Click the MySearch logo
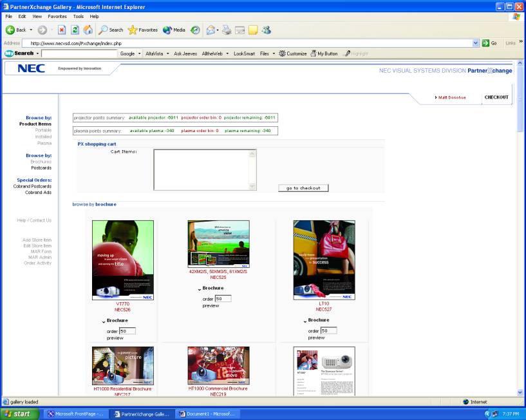The image size is (526, 420). click(x=19, y=53)
